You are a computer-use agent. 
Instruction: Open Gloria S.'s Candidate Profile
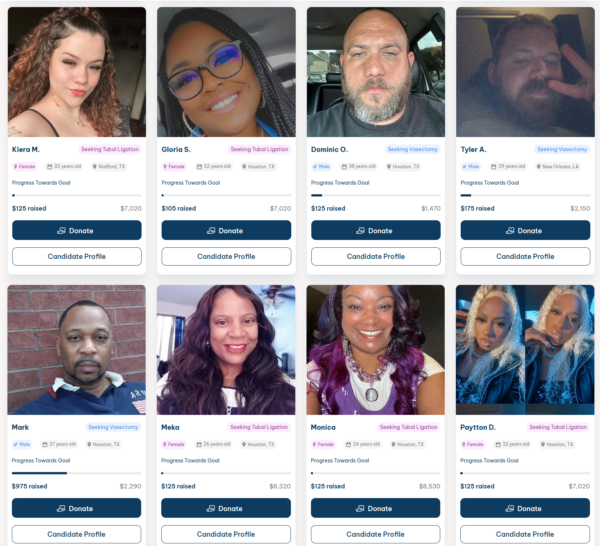tap(226, 256)
